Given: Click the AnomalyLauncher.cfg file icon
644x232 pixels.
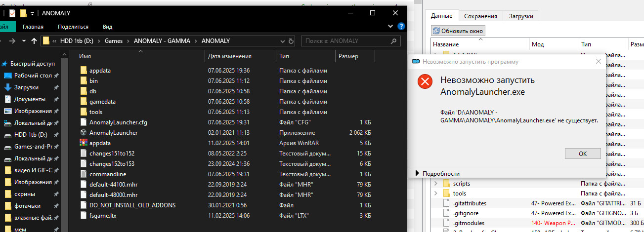Looking at the screenshot, I should click(x=83, y=122).
